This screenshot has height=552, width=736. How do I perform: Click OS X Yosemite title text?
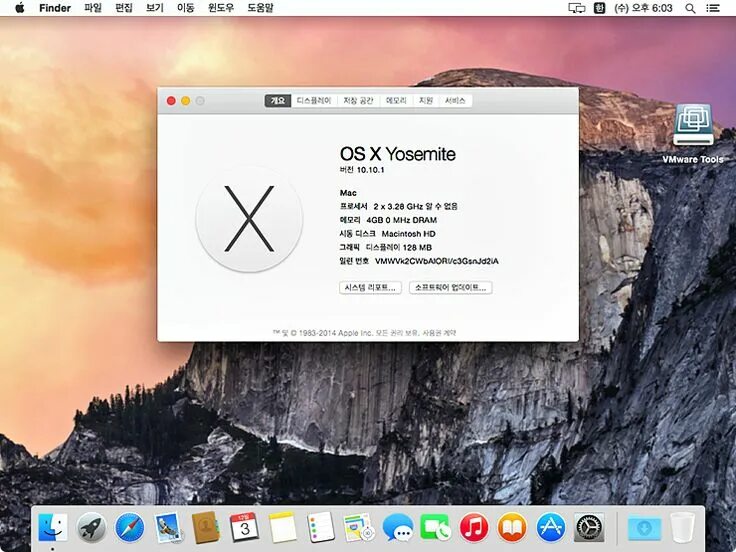pyautogui.click(x=398, y=154)
